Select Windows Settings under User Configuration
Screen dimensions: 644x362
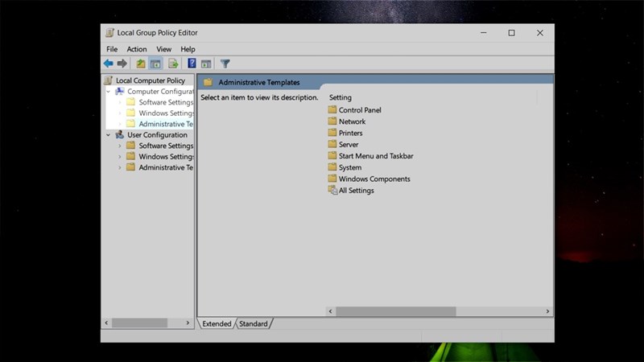click(166, 156)
